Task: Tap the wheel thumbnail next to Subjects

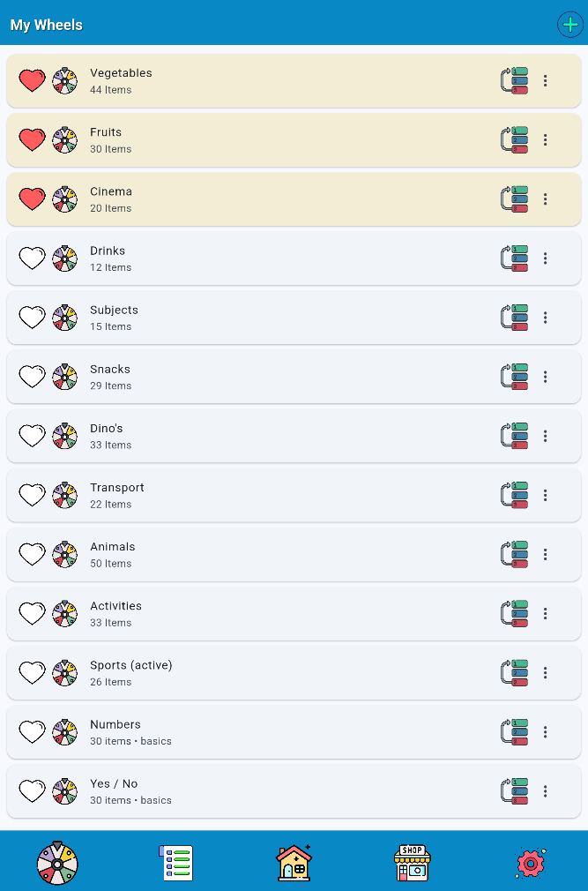Action: click(x=64, y=317)
